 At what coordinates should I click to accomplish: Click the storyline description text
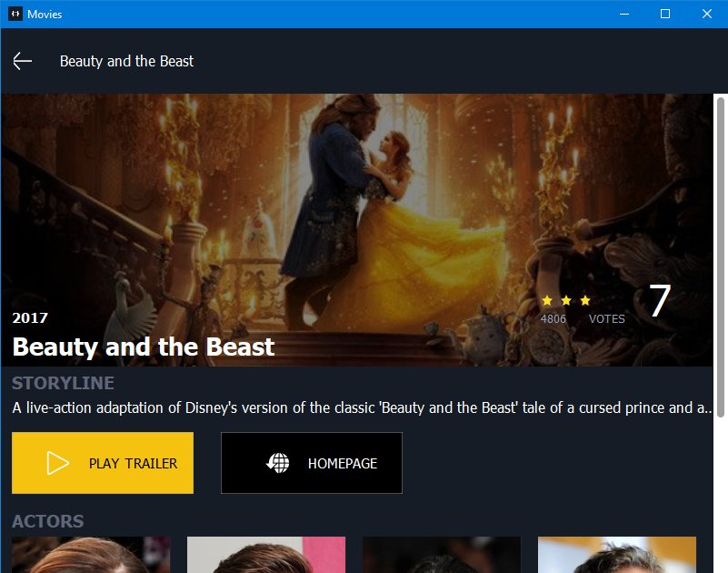click(362, 408)
